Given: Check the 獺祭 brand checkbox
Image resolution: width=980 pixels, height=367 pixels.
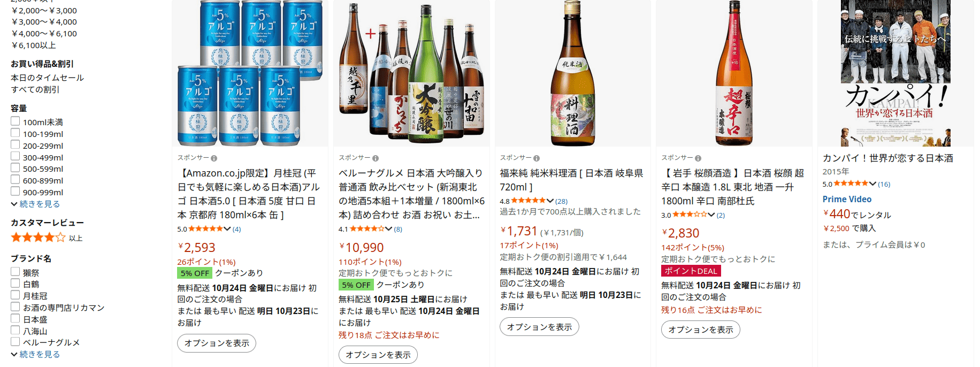Looking at the screenshot, I should point(16,272).
